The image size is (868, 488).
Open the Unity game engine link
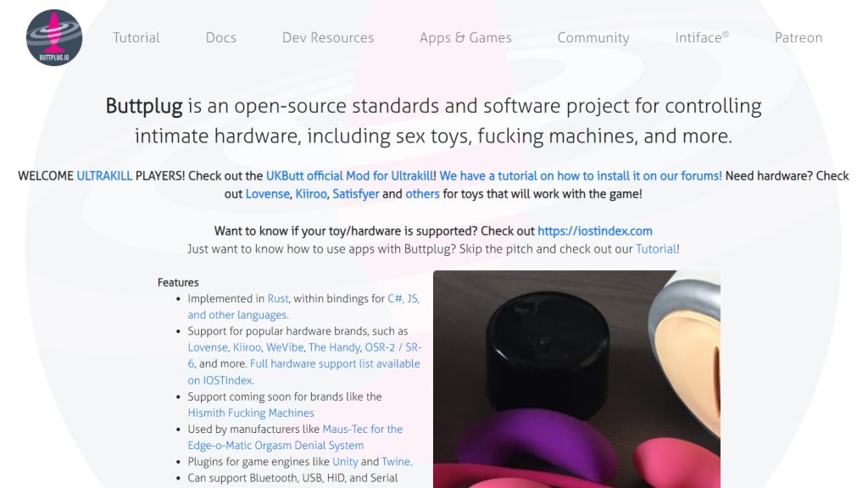click(x=345, y=461)
